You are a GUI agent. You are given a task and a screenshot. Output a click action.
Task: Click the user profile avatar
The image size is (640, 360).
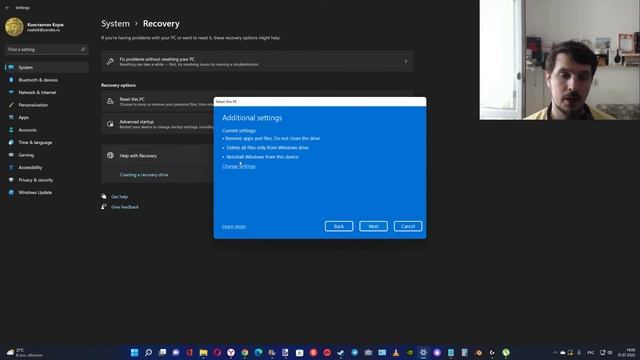coord(14,27)
